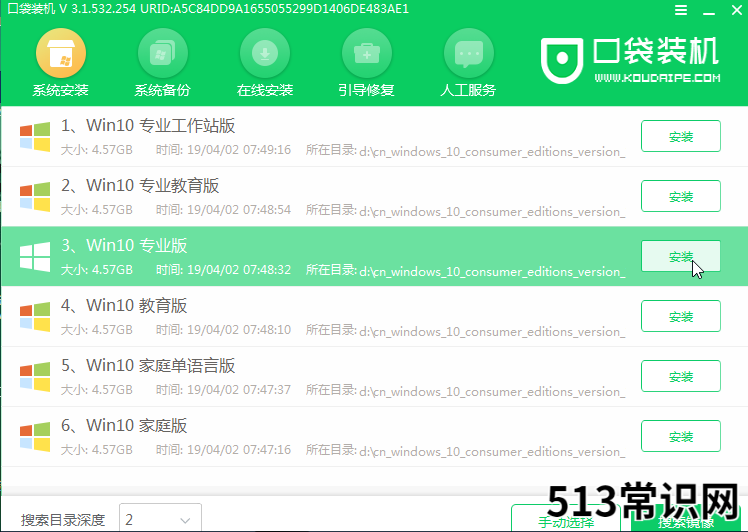Click the directory path of Win10 专业工作站版
The image size is (748, 532).
point(492,152)
